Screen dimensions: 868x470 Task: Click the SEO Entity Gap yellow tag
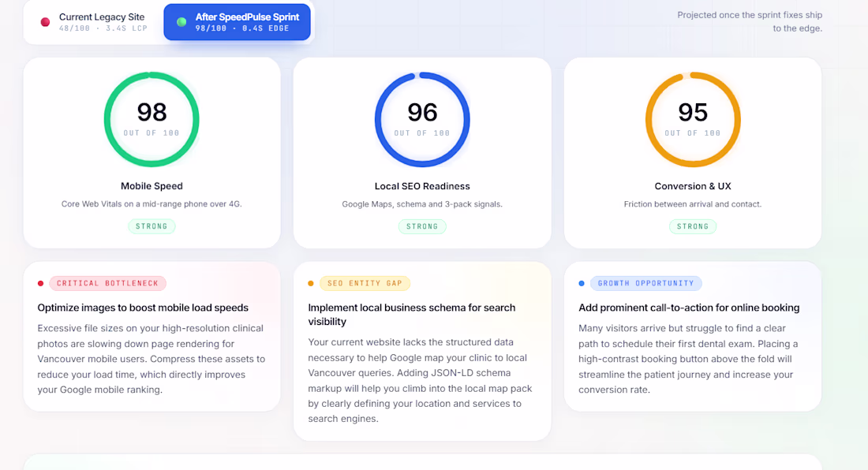pos(365,283)
